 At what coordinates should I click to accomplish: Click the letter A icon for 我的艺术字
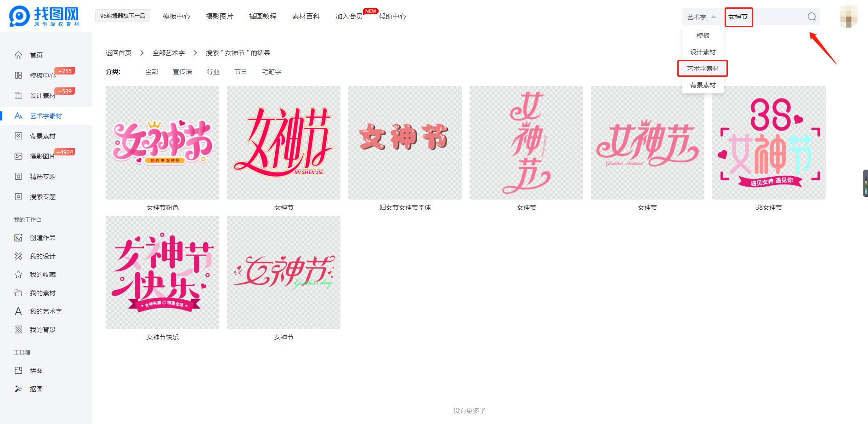click(x=18, y=311)
